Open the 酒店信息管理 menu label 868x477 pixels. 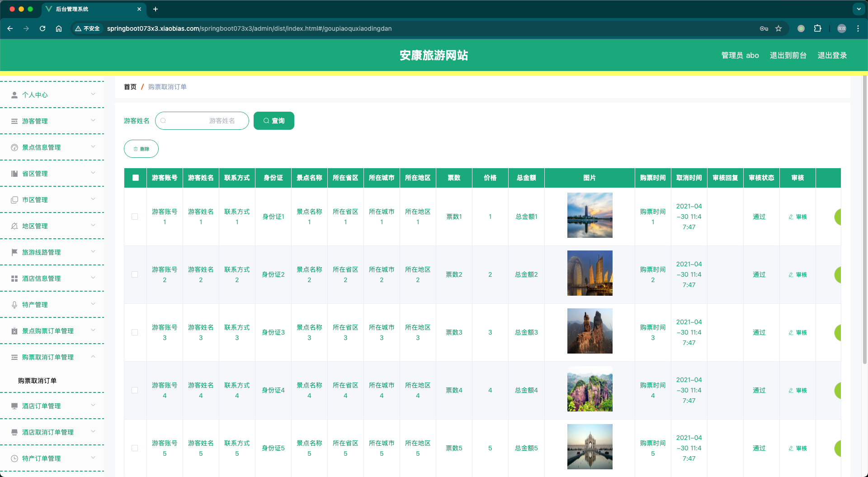coord(41,279)
